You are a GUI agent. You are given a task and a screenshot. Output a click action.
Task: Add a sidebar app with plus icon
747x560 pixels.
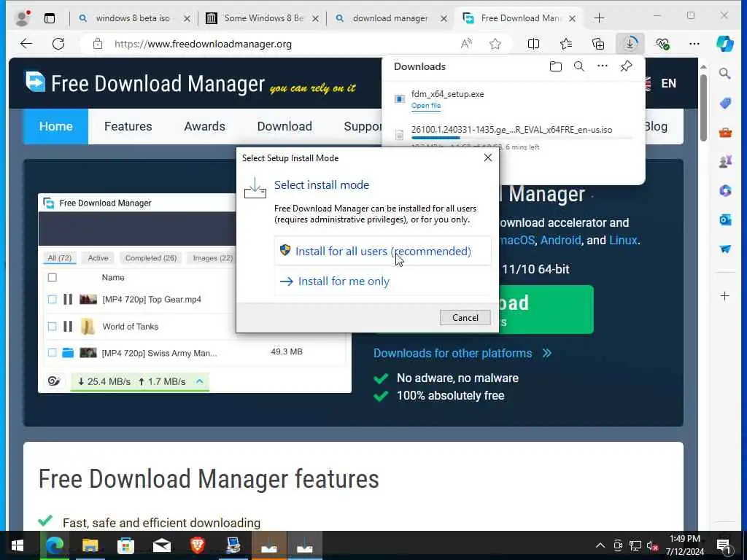coord(724,296)
